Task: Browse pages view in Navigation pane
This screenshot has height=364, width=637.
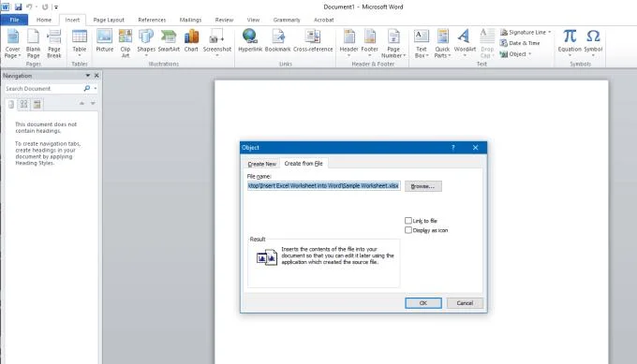Action: tap(24, 104)
